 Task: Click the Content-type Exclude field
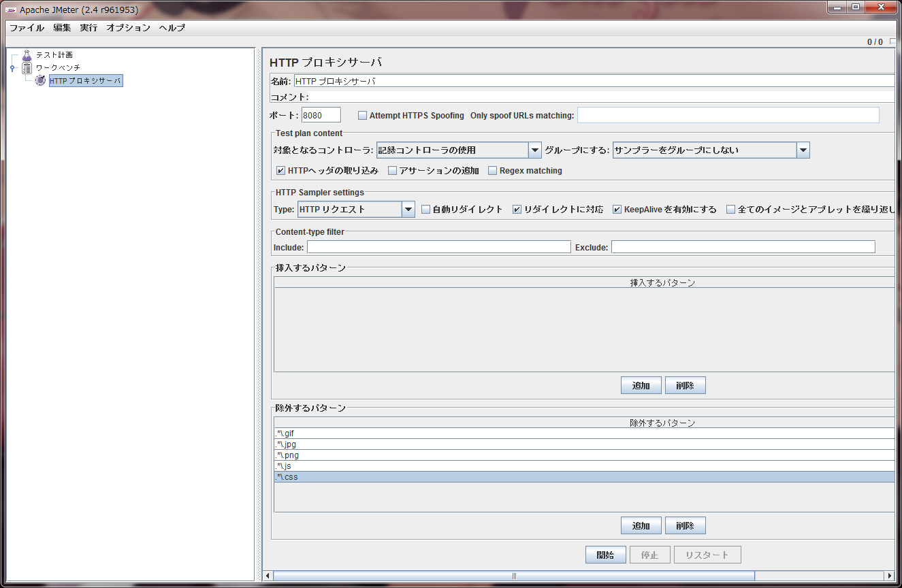[x=743, y=247]
